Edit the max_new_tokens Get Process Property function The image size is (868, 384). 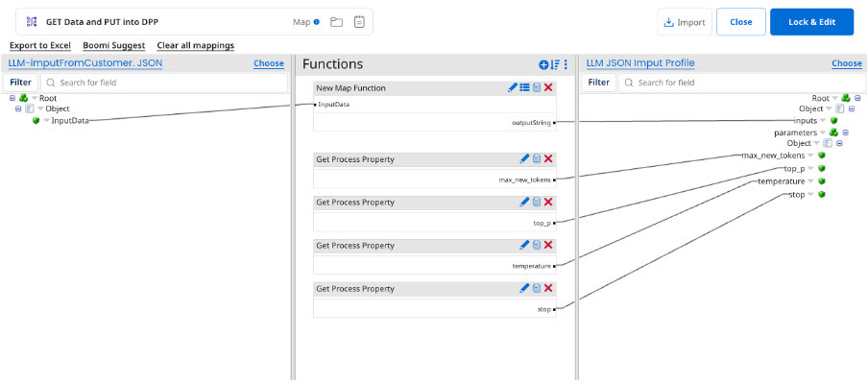pyautogui.click(x=524, y=159)
